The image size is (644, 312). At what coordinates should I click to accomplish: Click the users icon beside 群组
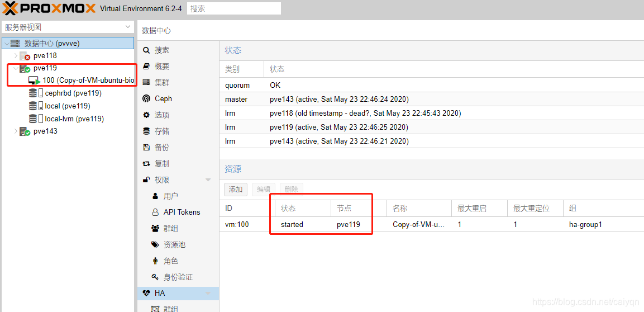click(x=155, y=228)
